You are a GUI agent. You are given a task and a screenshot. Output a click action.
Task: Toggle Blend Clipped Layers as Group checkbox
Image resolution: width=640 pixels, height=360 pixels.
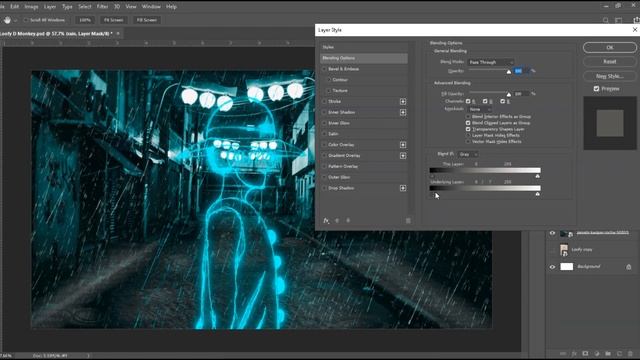pos(468,123)
